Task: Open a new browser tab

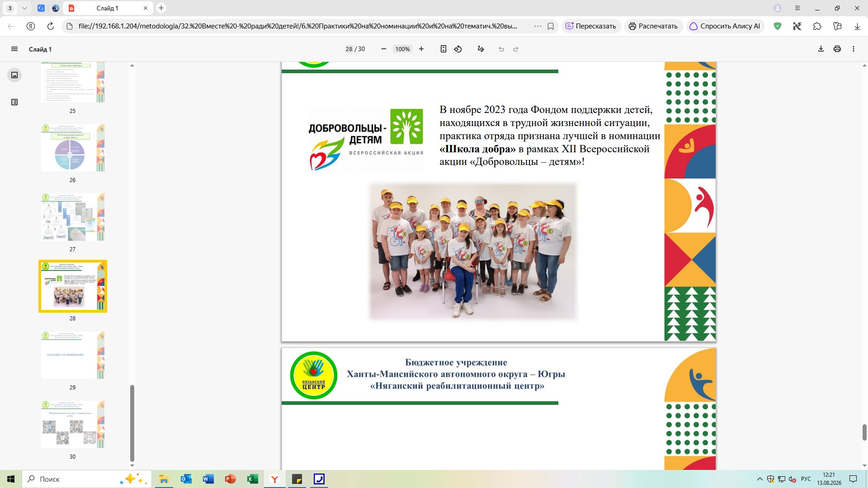Action: point(161,8)
